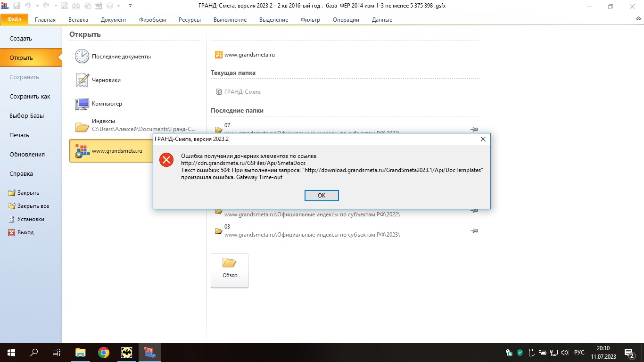Screen dimensions: 644x362
Task: Open the Данные ribbon tab
Action: tap(382, 20)
